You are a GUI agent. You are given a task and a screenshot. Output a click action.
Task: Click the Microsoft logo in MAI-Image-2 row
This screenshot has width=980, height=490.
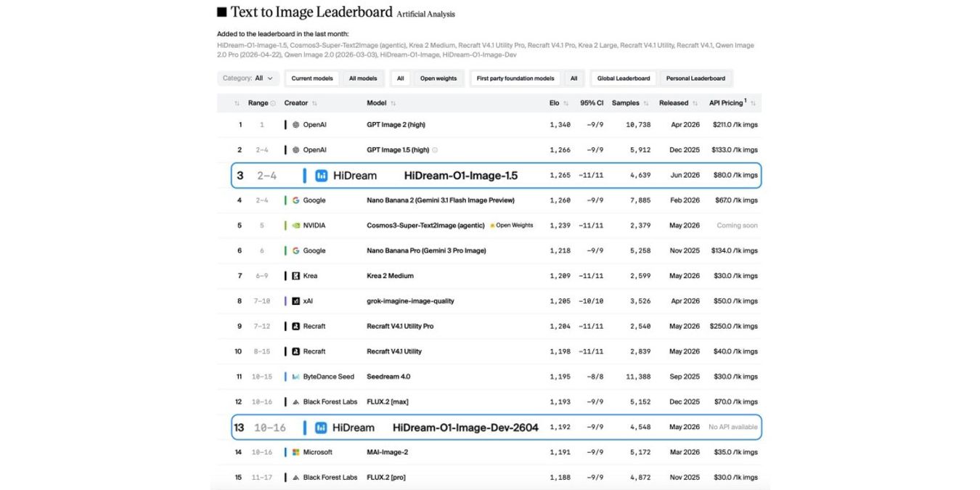point(295,452)
